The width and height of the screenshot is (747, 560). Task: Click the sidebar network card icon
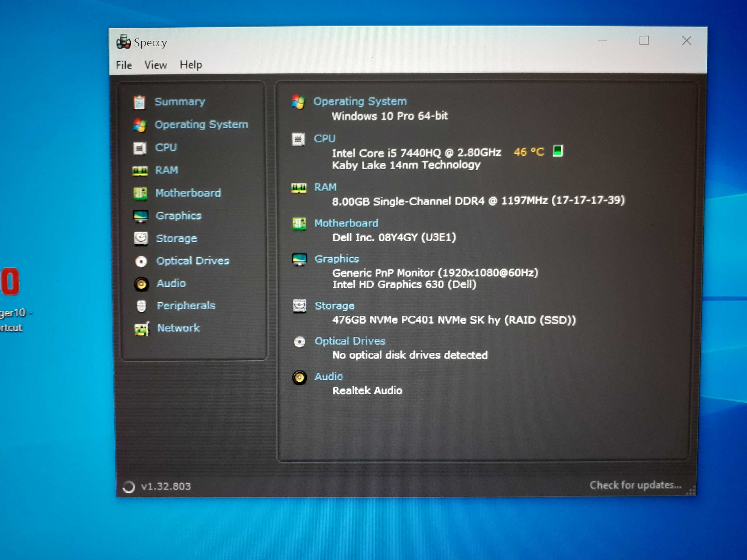pos(142,329)
